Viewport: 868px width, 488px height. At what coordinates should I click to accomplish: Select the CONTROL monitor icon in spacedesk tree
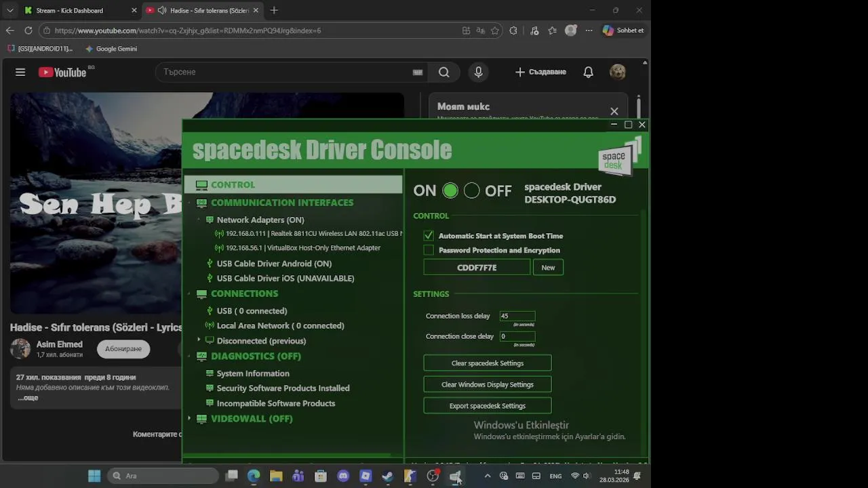coord(201,185)
